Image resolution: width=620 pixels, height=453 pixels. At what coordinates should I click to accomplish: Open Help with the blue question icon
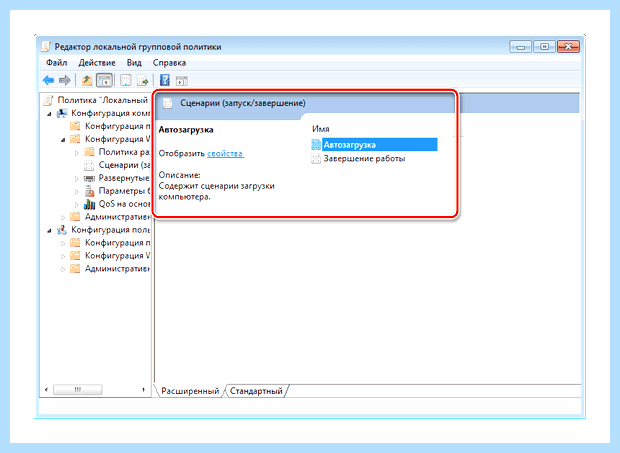click(x=164, y=81)
